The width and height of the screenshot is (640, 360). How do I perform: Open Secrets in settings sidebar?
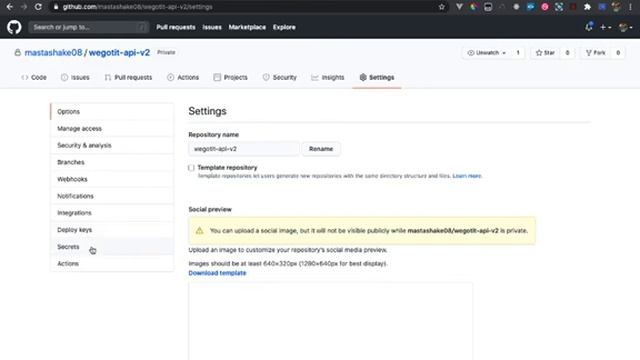click(112, 247)
